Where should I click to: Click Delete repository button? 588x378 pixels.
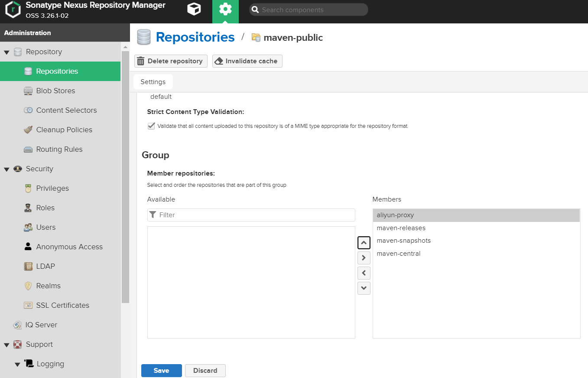(171, 61)
